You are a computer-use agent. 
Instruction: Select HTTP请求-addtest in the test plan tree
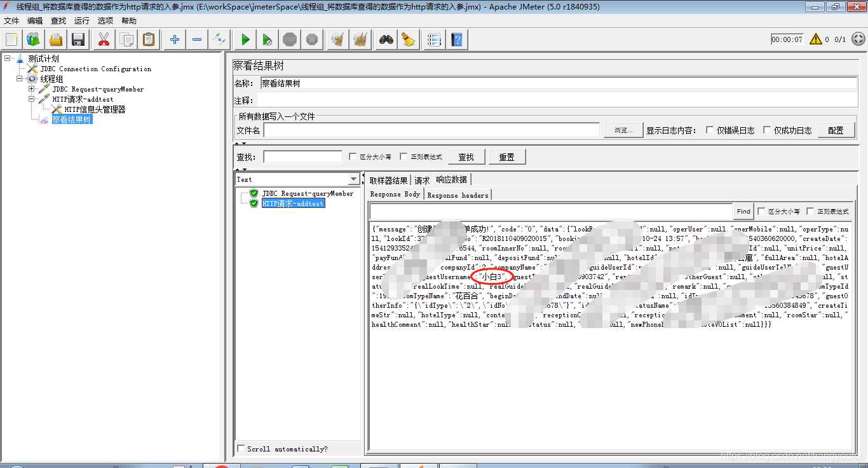83,99
